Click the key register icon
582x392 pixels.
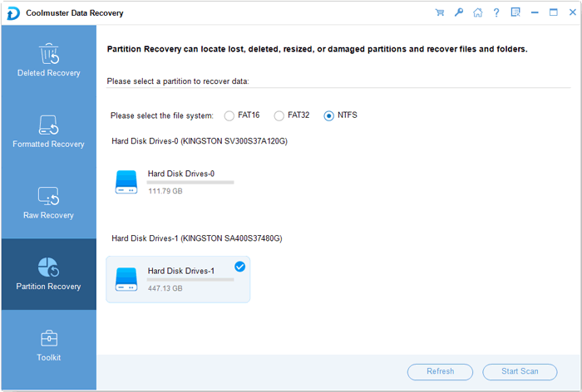459,12
